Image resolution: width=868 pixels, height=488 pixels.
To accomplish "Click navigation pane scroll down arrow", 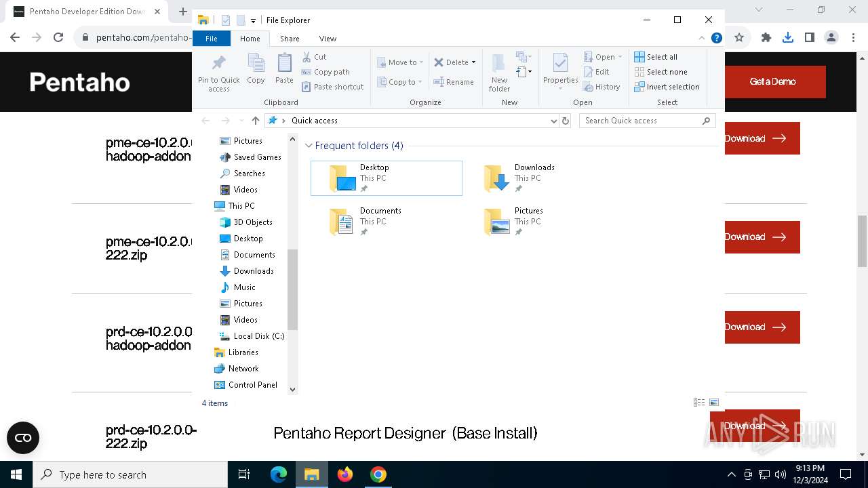I will [x=293, y=389].
